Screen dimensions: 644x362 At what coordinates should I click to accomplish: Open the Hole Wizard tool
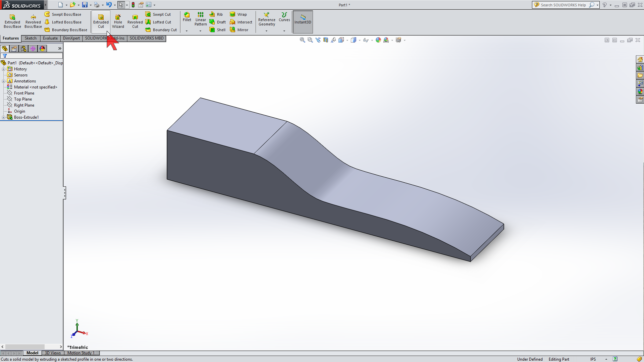(118, 21)
